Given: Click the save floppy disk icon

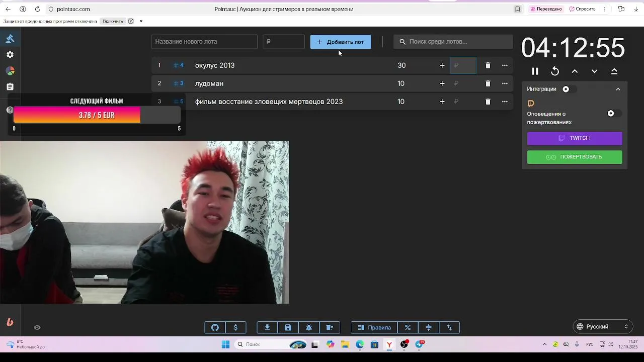Looking at the screenshot, I should point(288,327).
